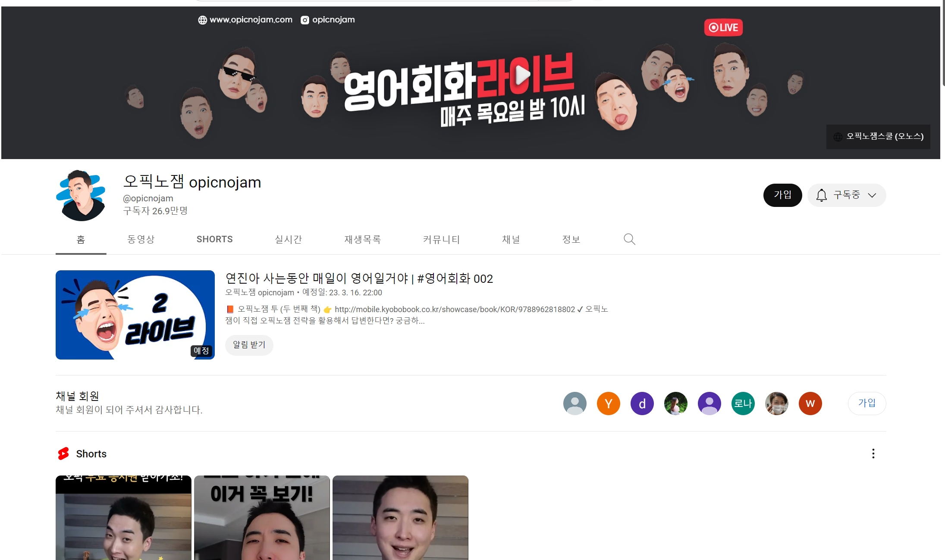This screenshot has width=945, height=560.
Task: Click the member avatar with green background photo
Action: pos(676,404)
